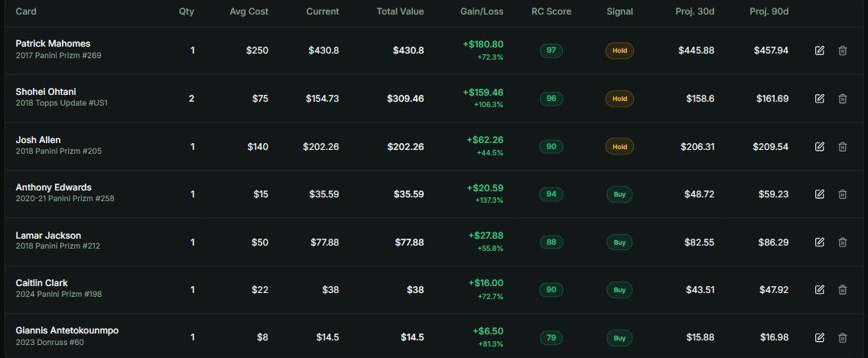Screen dimensions: 868x358
Task: Delete the Patrick Mahomes card entry
Action: pos(843,51)
